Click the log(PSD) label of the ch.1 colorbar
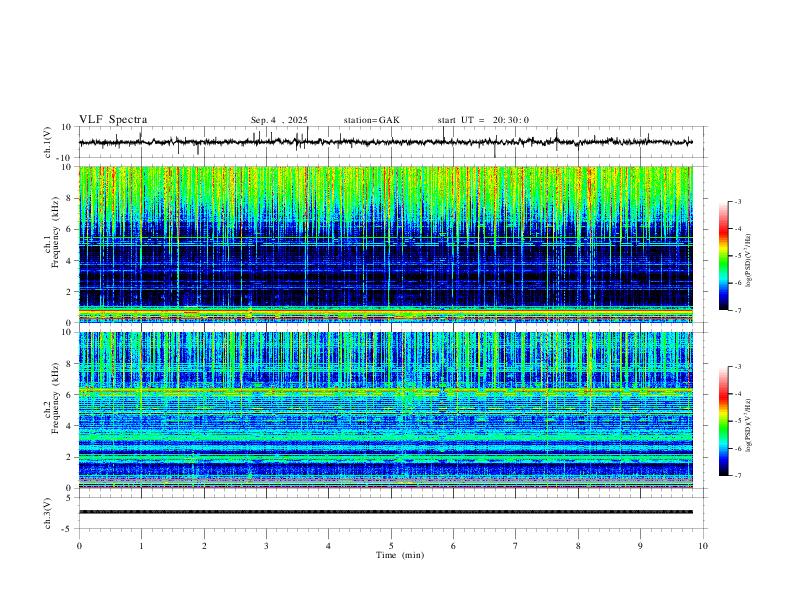Screen dimensions: 792x612 (x=749, y=261)
